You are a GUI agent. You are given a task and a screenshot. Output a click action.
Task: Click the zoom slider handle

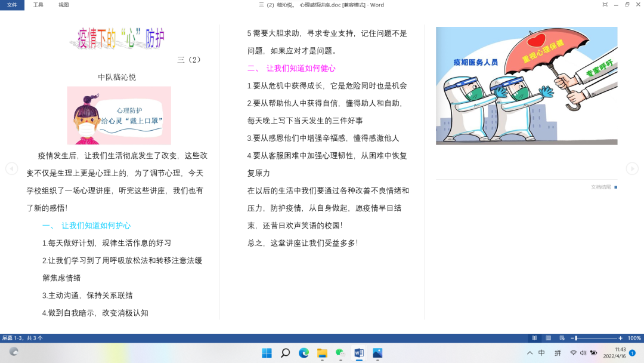pyautogui.click(x=576, y=338)
